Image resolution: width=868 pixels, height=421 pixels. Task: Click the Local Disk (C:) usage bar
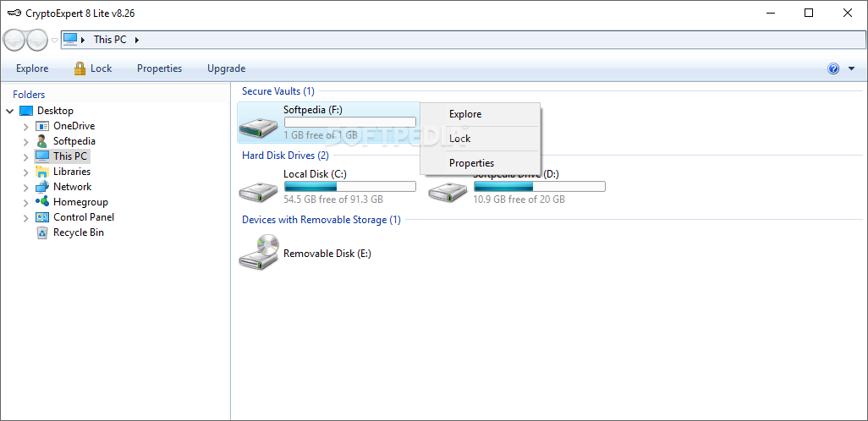(x=350, y=187)
